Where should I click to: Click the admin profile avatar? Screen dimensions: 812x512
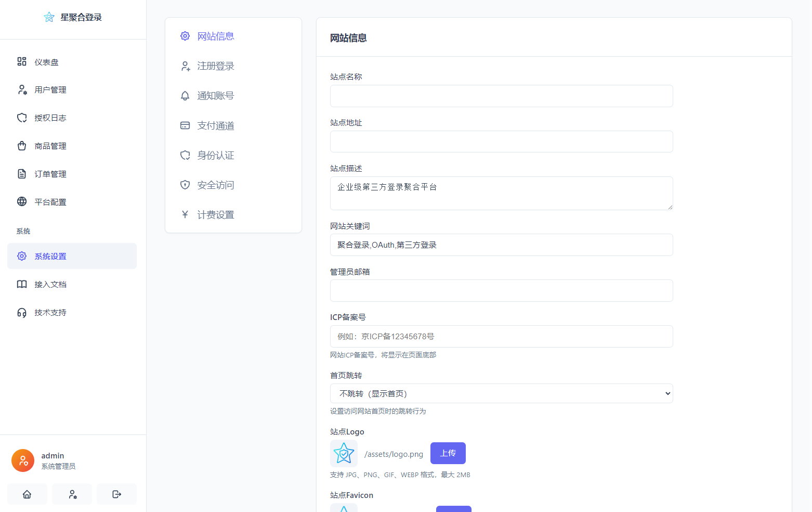point(22,460)
